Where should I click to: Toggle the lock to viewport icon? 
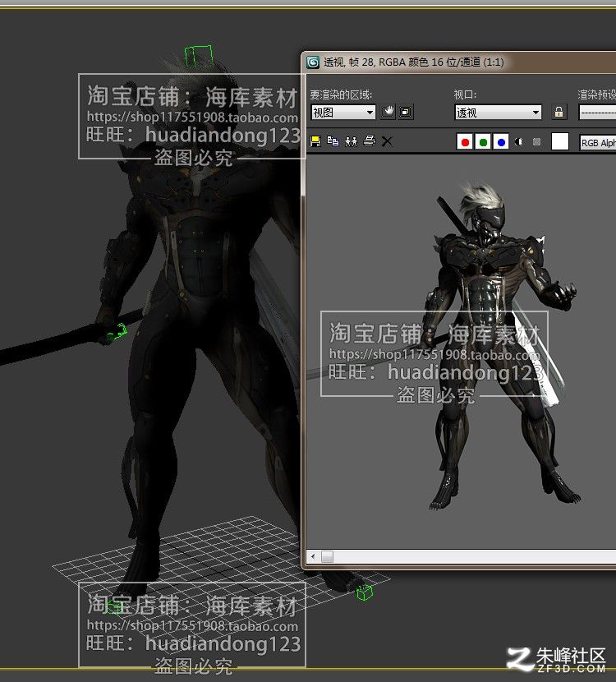pos(559,112)
